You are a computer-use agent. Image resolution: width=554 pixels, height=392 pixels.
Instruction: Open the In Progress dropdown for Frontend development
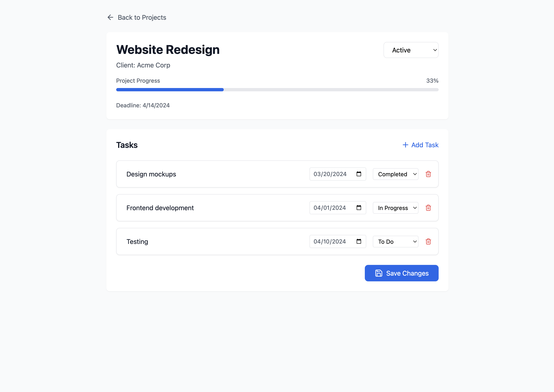(x=395, y=208)
